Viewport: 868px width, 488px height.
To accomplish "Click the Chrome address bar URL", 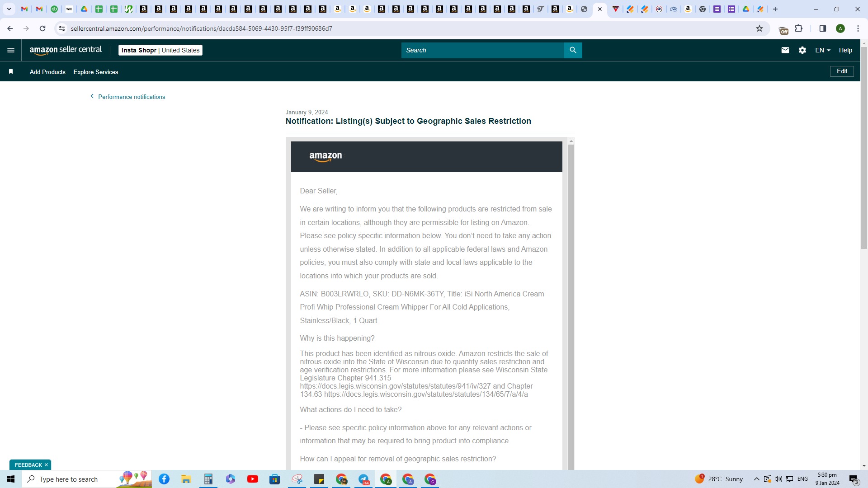I will (202, 28).
